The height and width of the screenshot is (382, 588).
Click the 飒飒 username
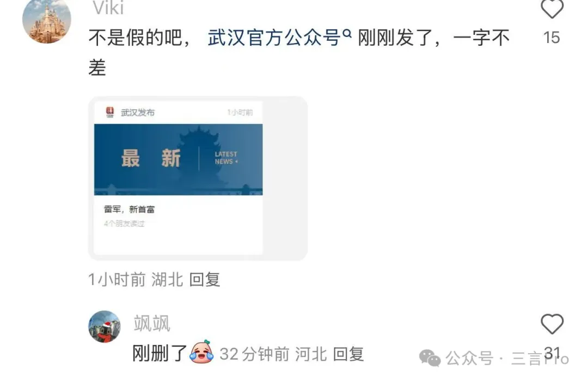pos(152,323)
